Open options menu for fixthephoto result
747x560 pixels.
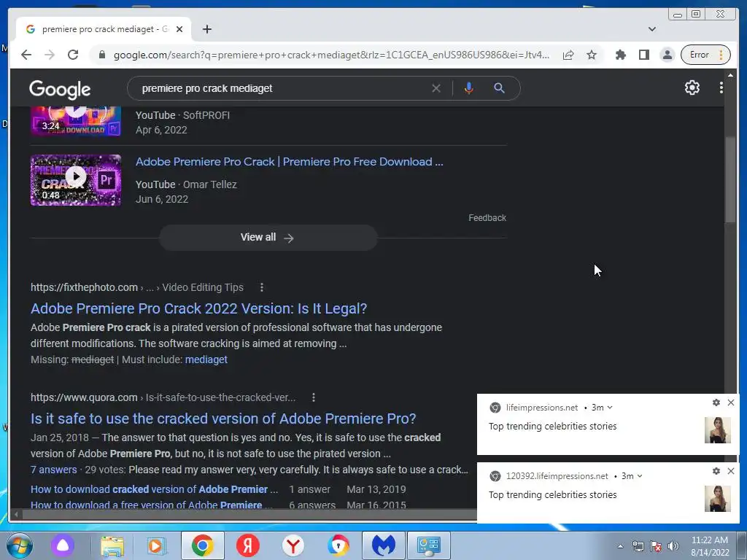tap(262, 287)
